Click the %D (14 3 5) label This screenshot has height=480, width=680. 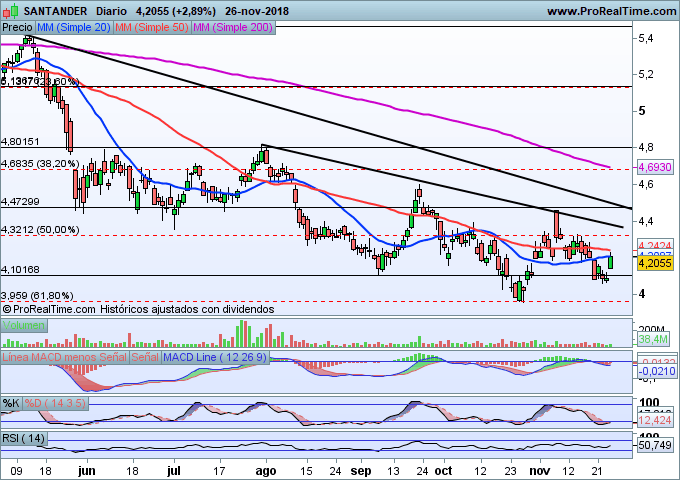(55, 403)
